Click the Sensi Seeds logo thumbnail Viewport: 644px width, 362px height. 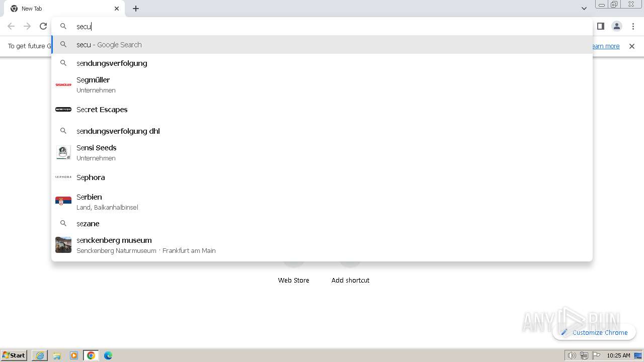click(x=63, y=153)
